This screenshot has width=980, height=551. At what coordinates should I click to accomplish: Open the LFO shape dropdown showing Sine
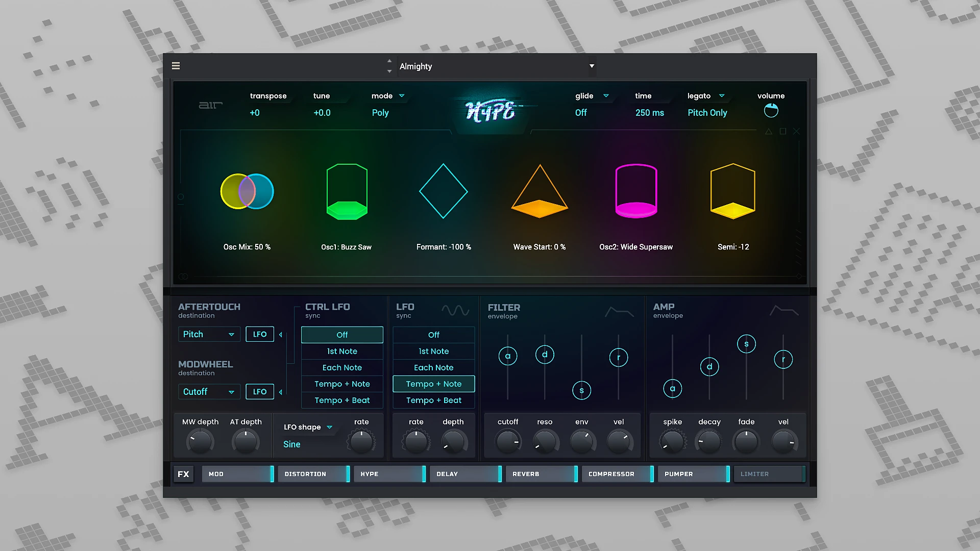(309, 427)
